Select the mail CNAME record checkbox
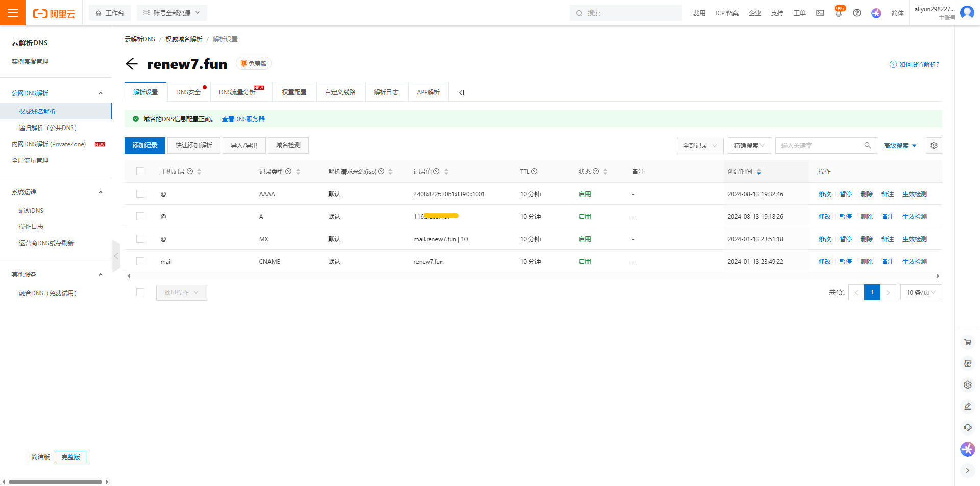This screenshot has height=486, width=980. pyautogui.click(x=140, y=261)
